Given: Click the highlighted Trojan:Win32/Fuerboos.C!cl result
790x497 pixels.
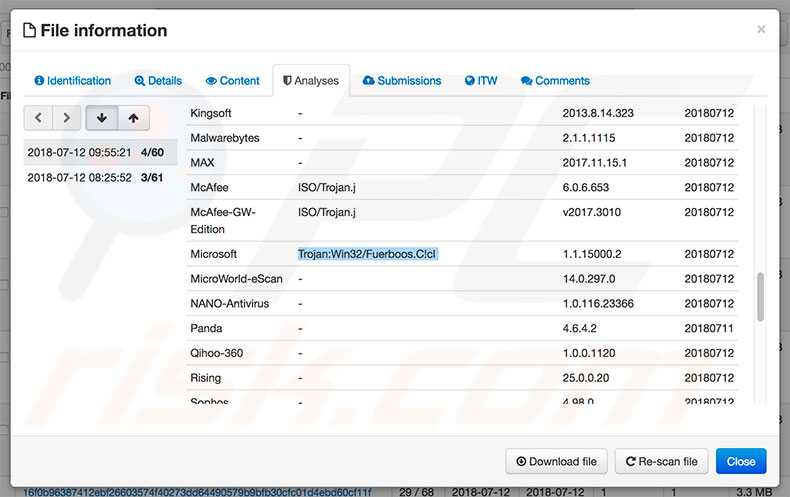Looking at the screenshot, I should click(367, 254).
